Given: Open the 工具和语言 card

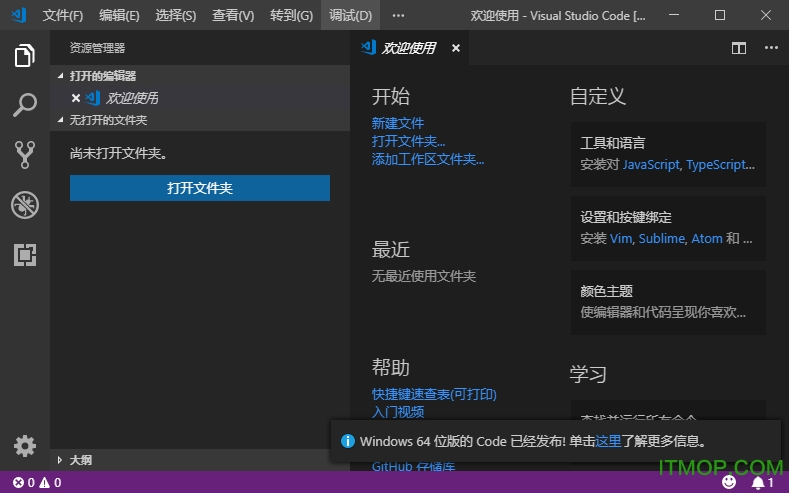Looking at the screenshot, I should coord(668,154).
